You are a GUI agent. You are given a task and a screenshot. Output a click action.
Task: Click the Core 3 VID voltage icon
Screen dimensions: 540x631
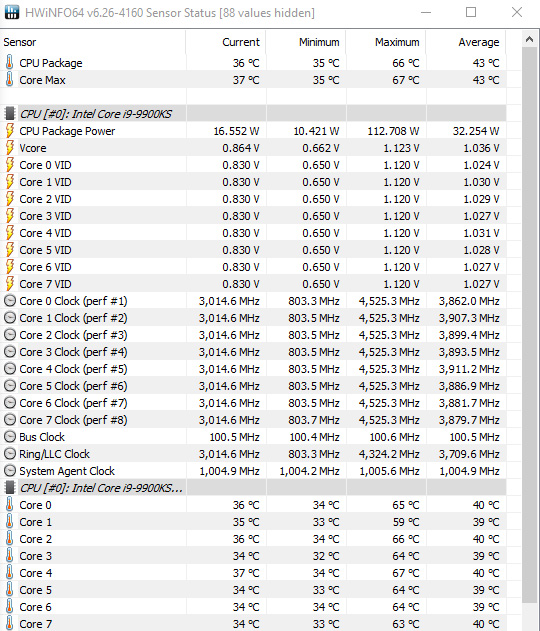point(10,216)
